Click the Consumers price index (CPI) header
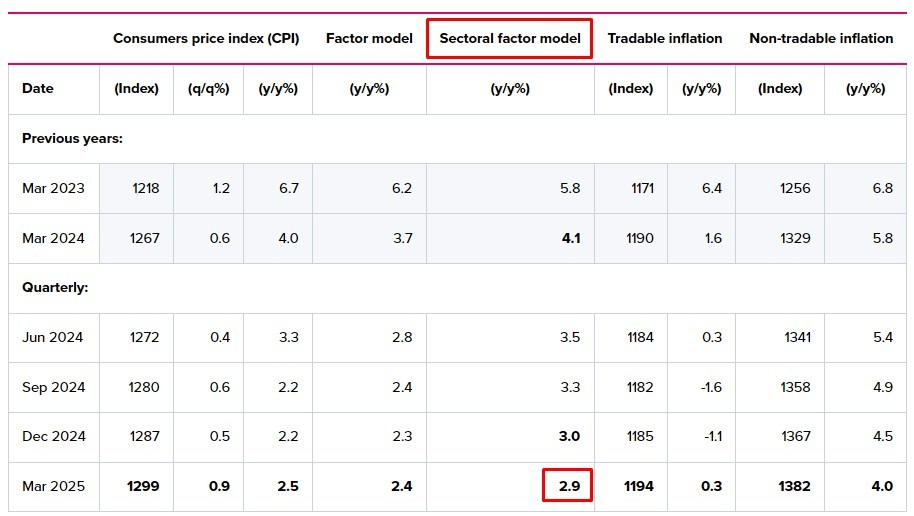This screenshot has height=516, width=914. coord(205,39)
